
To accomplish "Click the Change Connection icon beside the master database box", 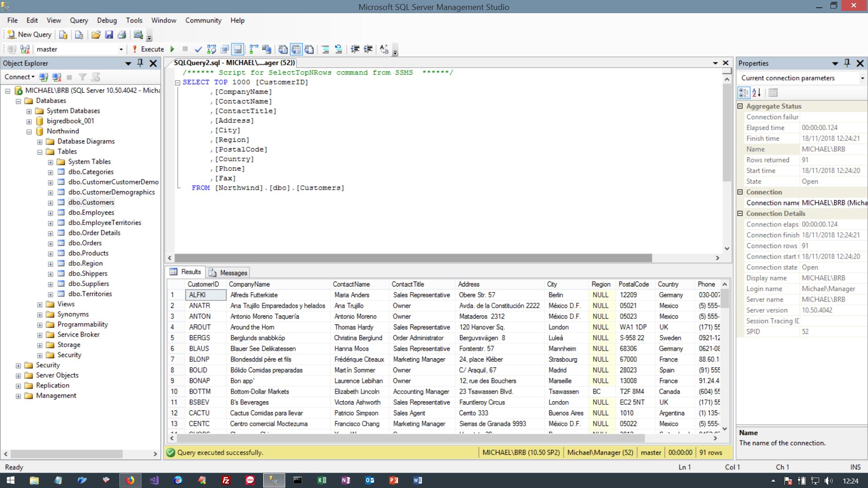I will pyautogui.click(x=25, y=49).
